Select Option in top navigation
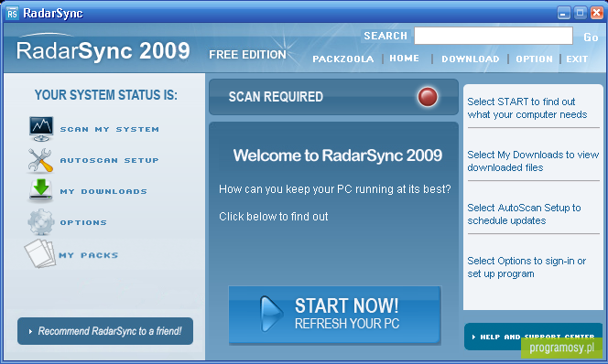The height and width of the screenshot is (364, 608). 534,59
